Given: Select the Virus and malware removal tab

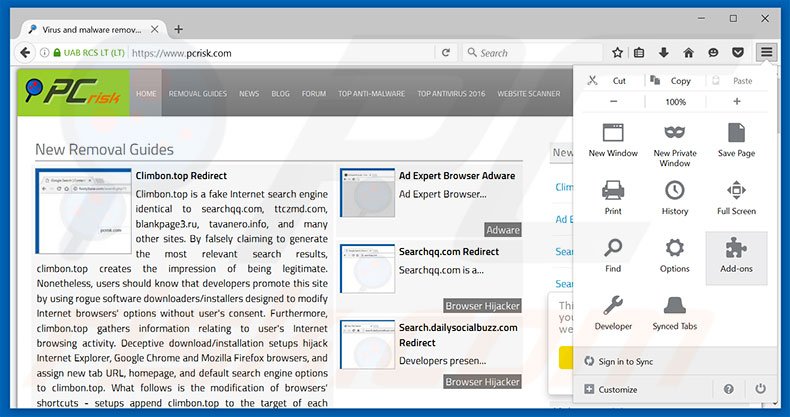Looking at the screenshot, I should tap(91, 29).
